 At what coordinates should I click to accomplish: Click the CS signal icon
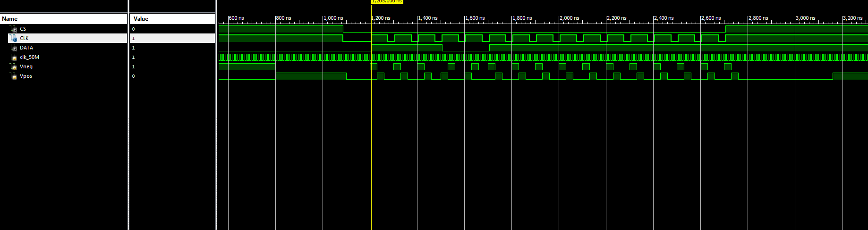click(x=13, y=29)
